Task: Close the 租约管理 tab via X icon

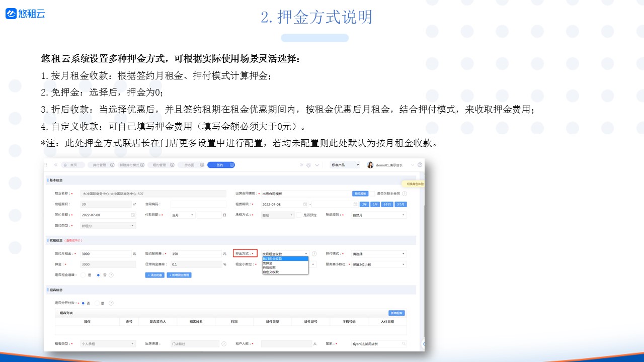Action: coord(172,165)
